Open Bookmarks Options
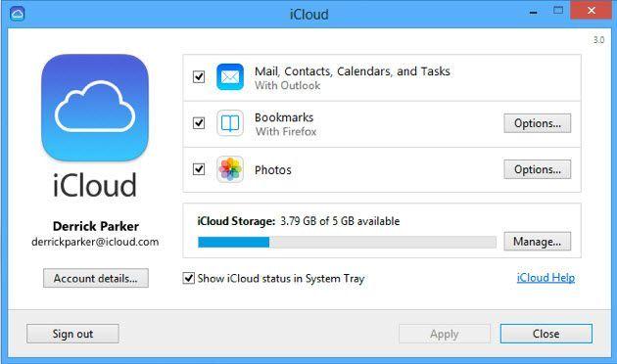The height and width of the screenshot is (364, 617). pyautogui.click(x=537, y=123)
